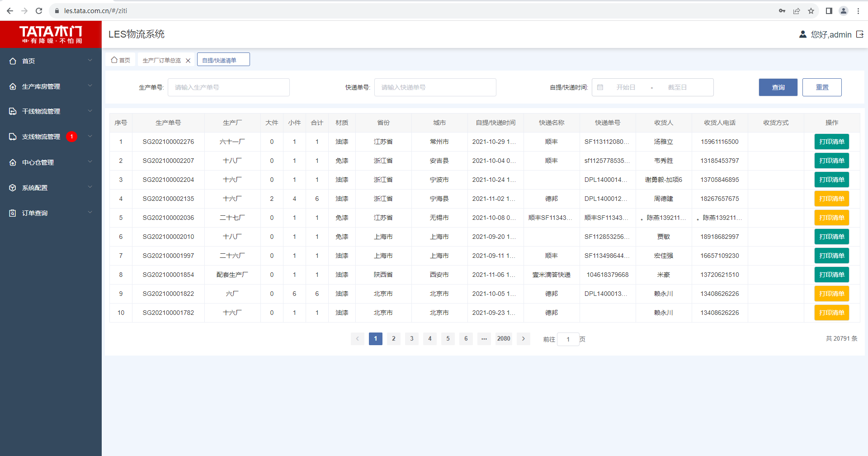Open 中心仓管理 menu in sidebar
The width and height of the screenshot is (868, 456).
point(51,162)
